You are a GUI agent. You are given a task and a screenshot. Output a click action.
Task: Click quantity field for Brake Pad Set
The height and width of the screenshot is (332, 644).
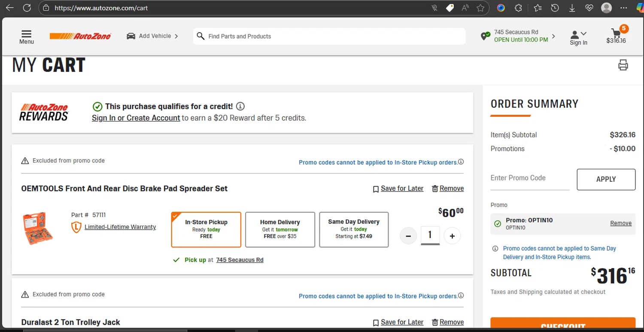click(x=430, y=235)
